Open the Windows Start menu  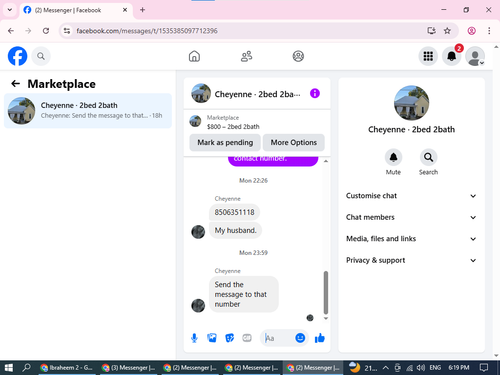(x=9, y=368)
